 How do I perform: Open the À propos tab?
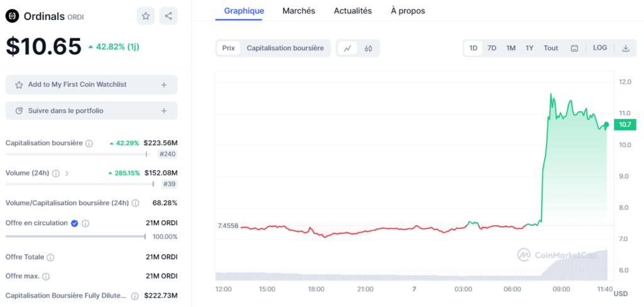(408, 11)
